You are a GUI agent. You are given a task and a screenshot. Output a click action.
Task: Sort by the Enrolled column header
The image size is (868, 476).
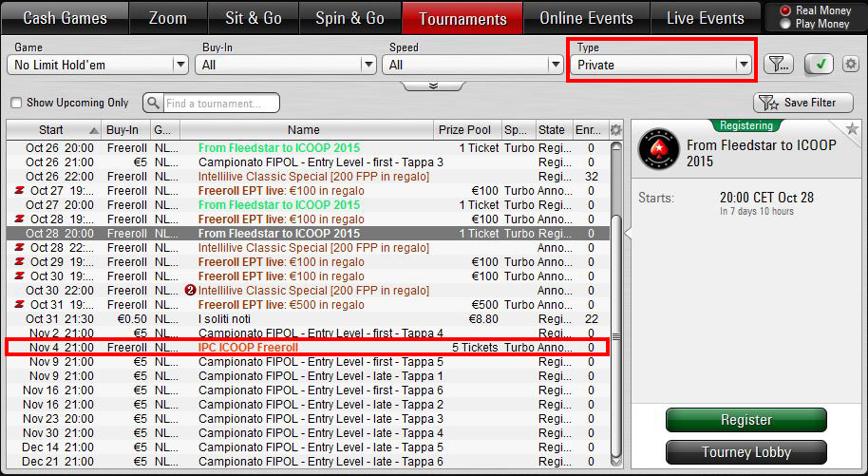pos(590,130)
